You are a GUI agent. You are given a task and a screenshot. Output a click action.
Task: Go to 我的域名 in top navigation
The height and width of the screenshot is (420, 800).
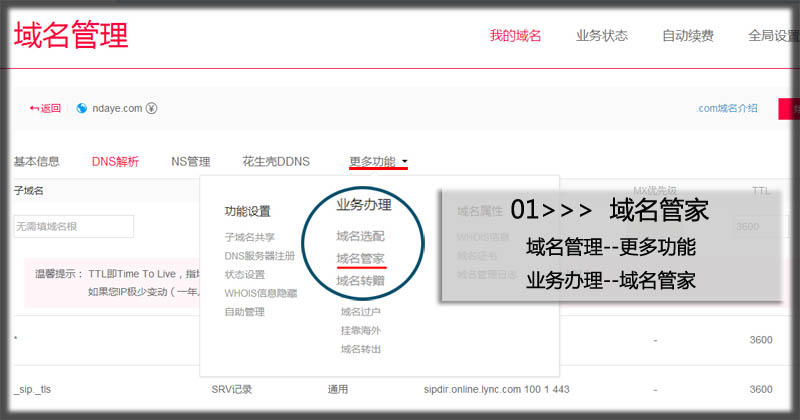tap(515, 36)
